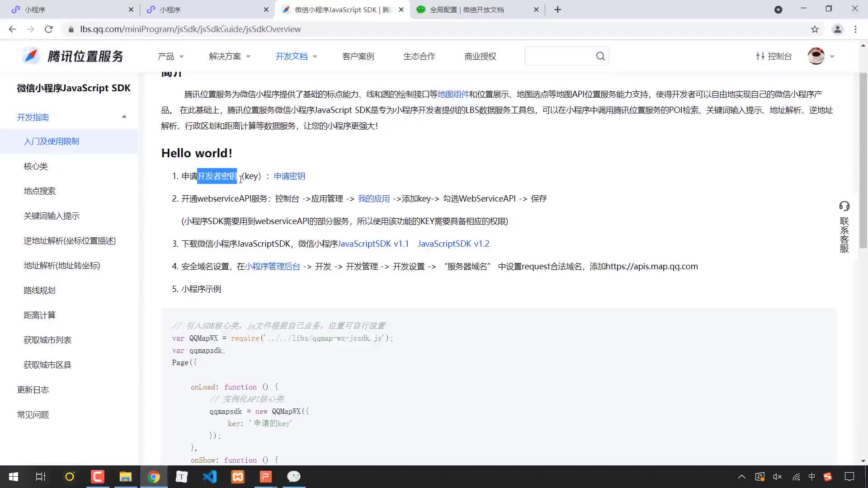This screenshot has width=868, height=488.
Task: Select 获取城市列表 in sidebar
Action: click(x=47, y=340)
